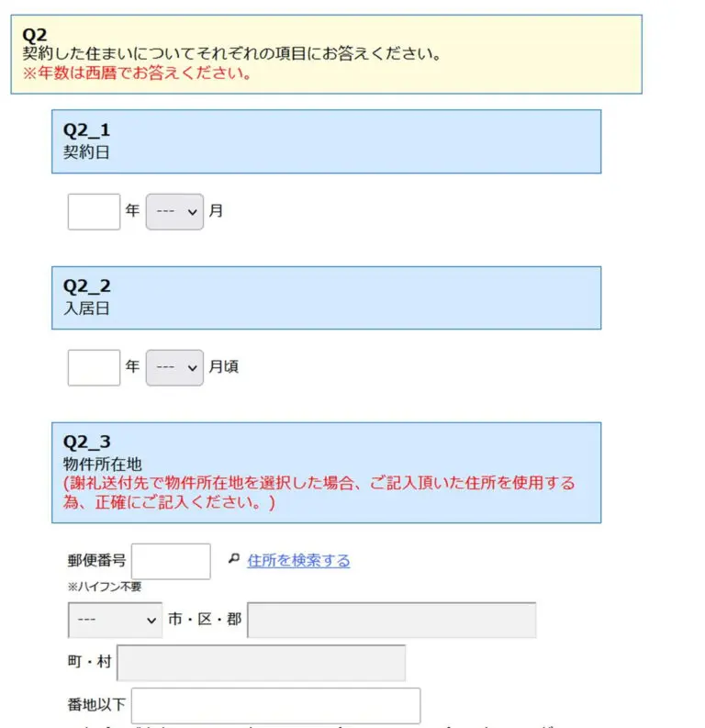Screen dimensions: 705x728
Task: Click into the 町・村 text field
Action: pyautogui.click(x=261, y=663)
